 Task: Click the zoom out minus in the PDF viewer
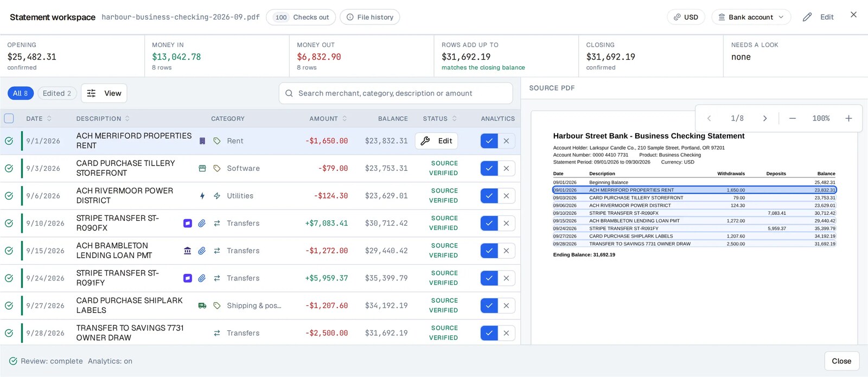coord(793,118)
